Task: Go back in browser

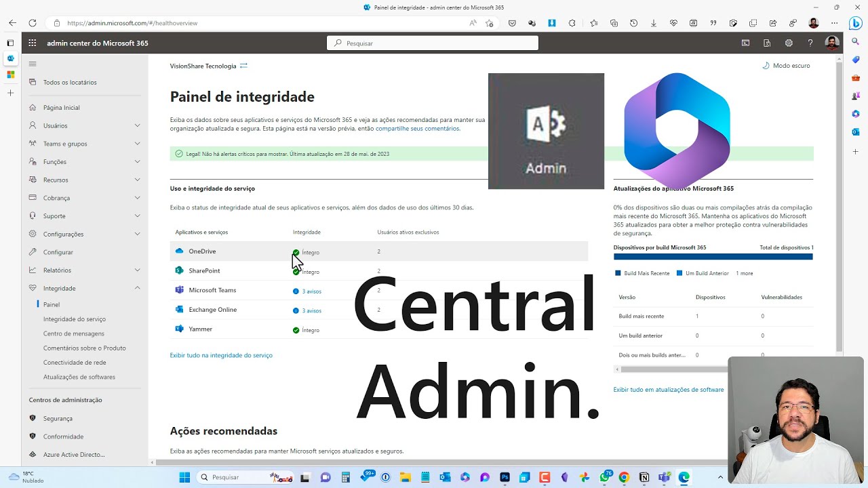Action: (x=12, y=23)
